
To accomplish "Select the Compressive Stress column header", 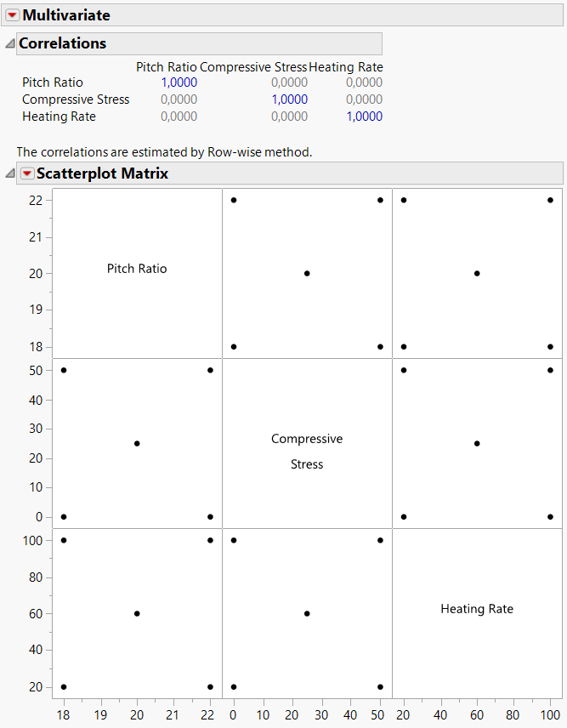I will point(253,66).
